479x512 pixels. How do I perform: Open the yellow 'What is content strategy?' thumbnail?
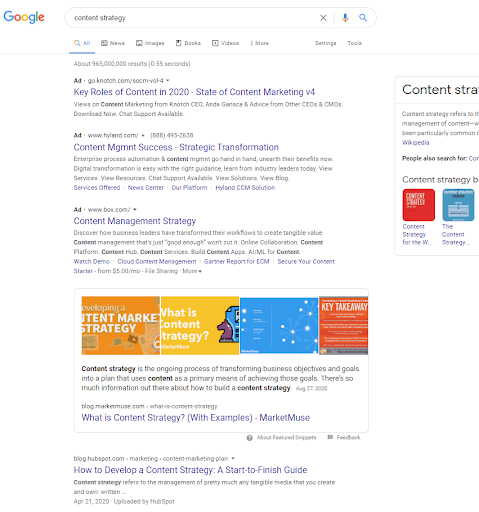(200, 325)
